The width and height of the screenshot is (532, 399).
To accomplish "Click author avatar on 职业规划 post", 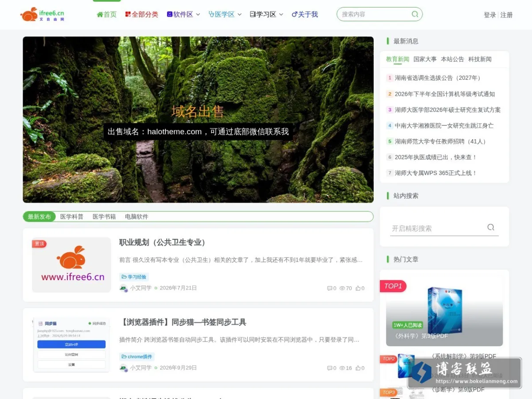I will pyautogui.click(x=124, y=288).
